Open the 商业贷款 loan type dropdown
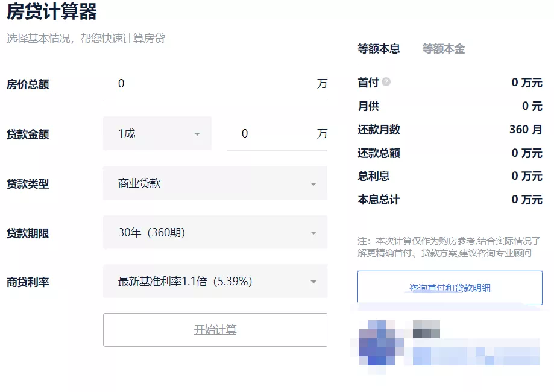The height and width of the screenshot is (392, 554). [x=215, y=183]
